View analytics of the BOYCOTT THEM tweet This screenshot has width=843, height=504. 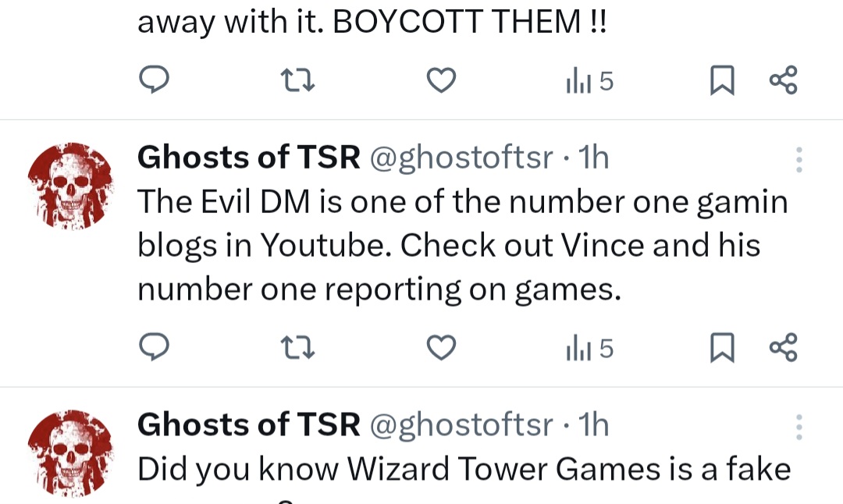pos(590,82)
